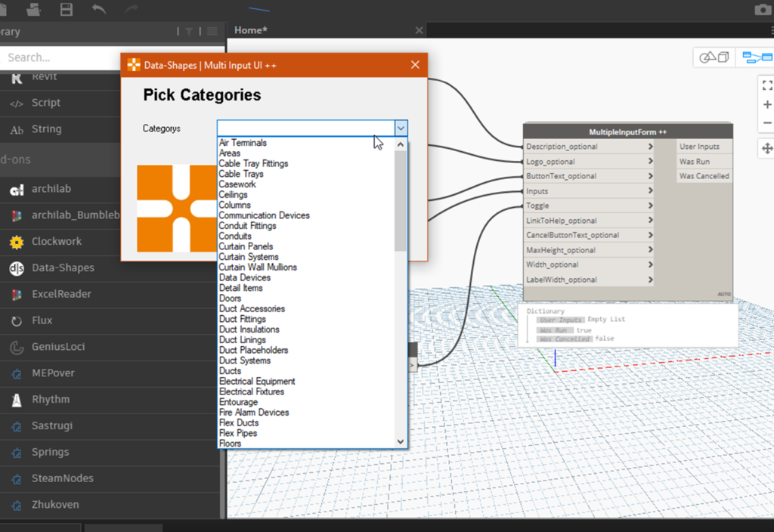Screen dimensions: 774x532
Task: Expand the Toggle port chevron
Action: pos(651,206)
